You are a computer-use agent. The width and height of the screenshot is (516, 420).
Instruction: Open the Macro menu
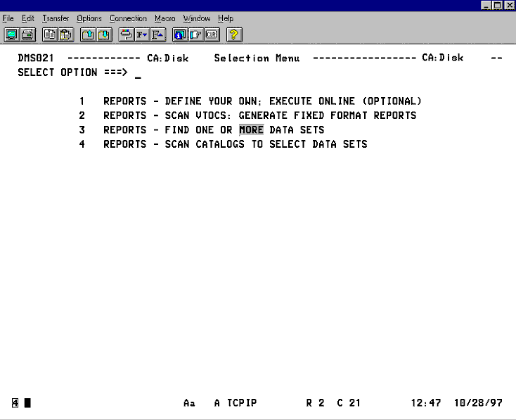click(x=165, y=18)
